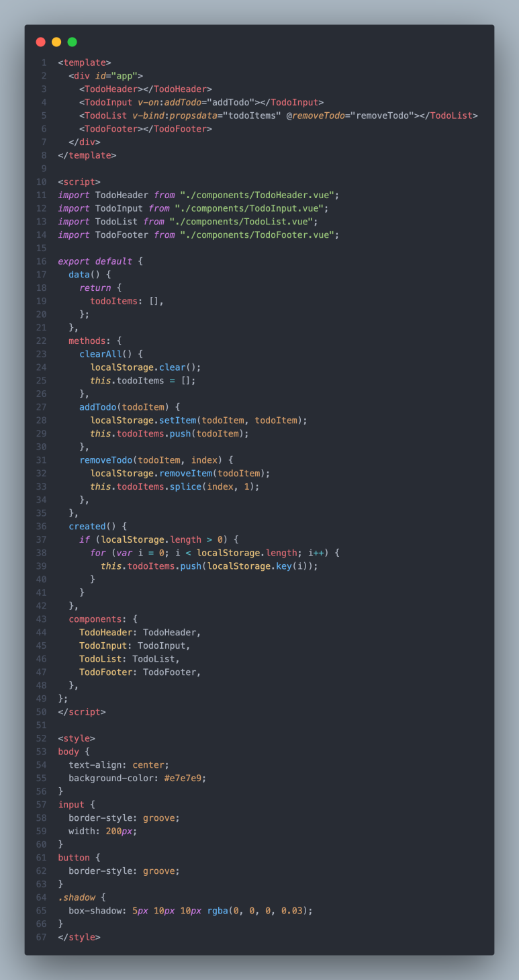Click the red close dot
This screenshot has width=519, height=980.
(x=40, y=42)
